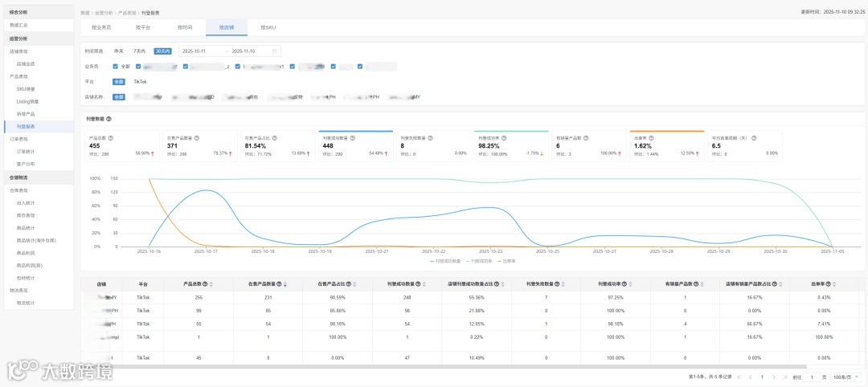Select the 30天内 time filter

pos(162,51)
